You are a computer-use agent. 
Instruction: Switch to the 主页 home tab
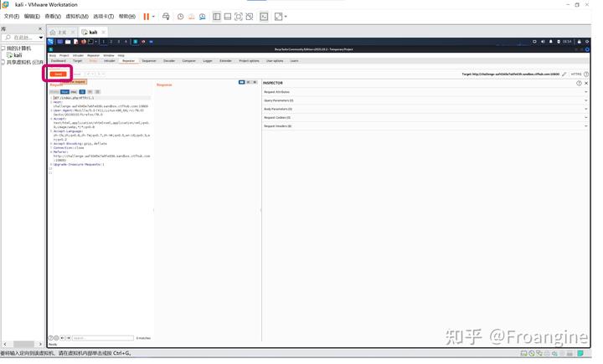[62, 33]
